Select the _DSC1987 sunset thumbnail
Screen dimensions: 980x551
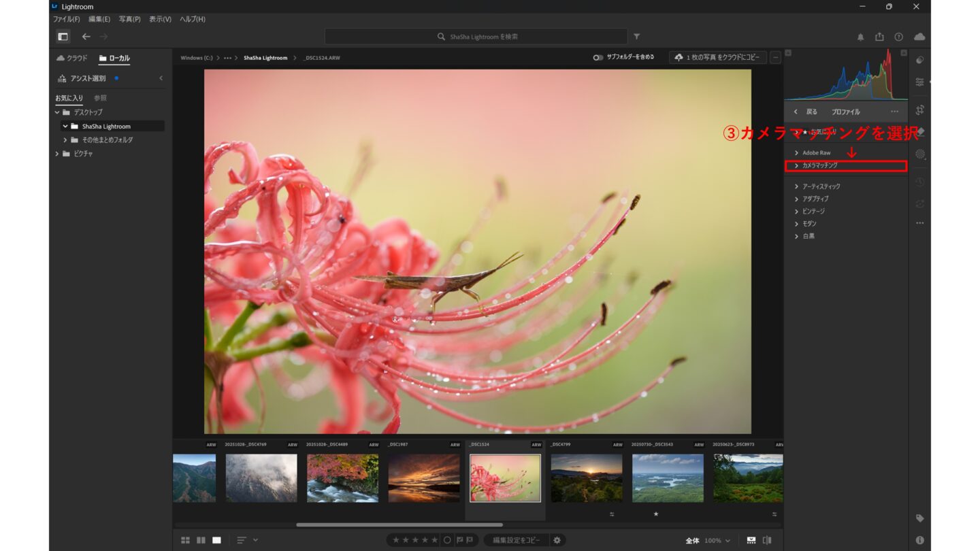(424, 478)
